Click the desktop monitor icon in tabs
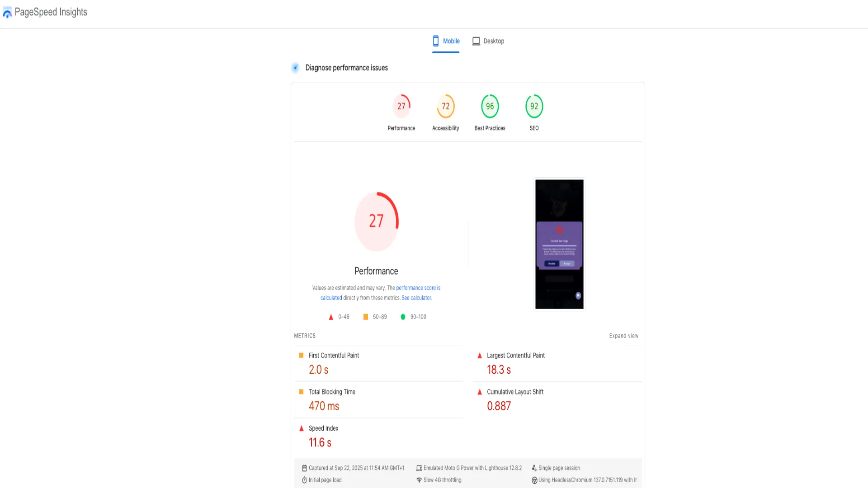Screen dimensions: 868x488 [x=476, y=41]
